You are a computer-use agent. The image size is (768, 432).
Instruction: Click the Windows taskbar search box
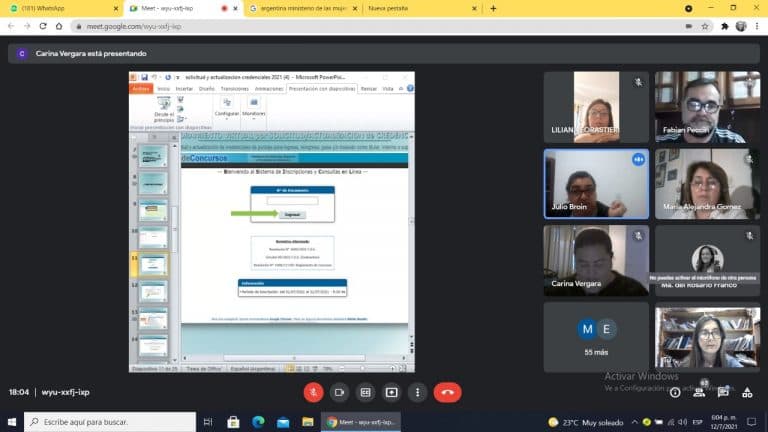[110, 422]
